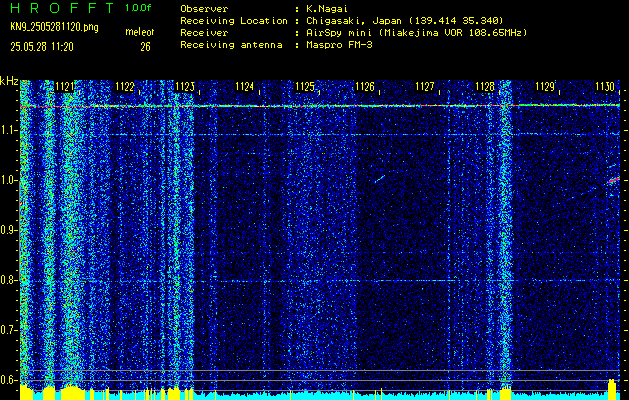The height and width of the screenshot is (400, 629).
Task: Click the short cyan echo streak near 1126
Action: click(x=380, y=179)
